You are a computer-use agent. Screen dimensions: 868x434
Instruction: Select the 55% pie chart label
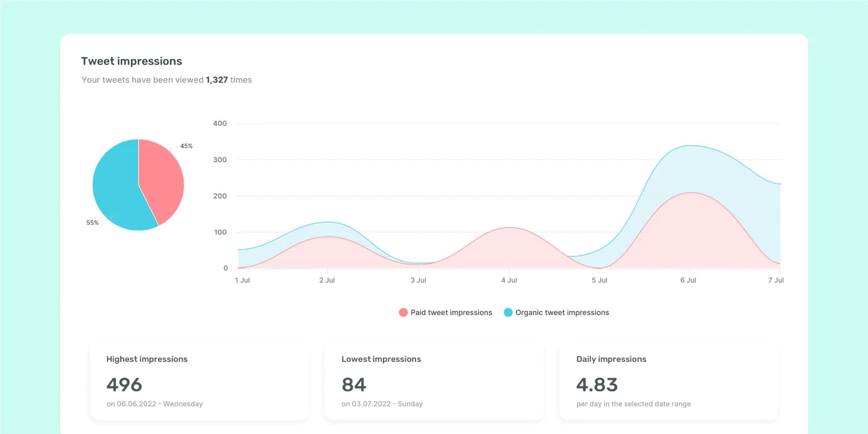point(93,222)
